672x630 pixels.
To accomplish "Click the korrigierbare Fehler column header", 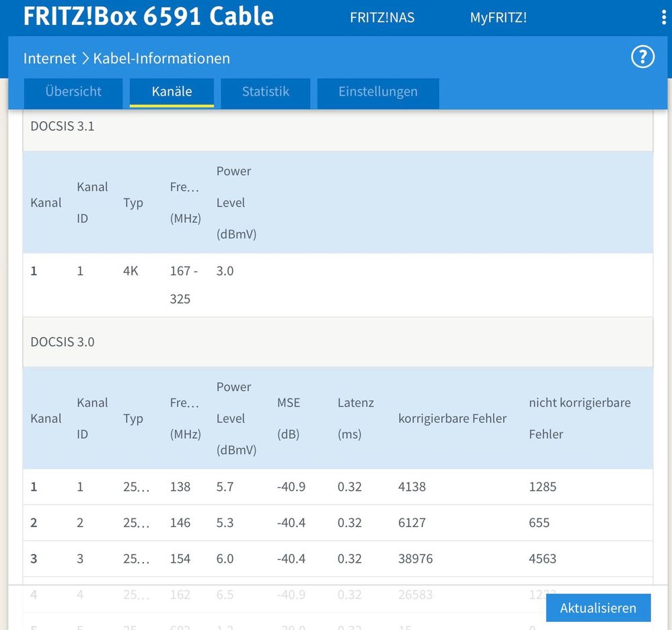I will [453, 418].
